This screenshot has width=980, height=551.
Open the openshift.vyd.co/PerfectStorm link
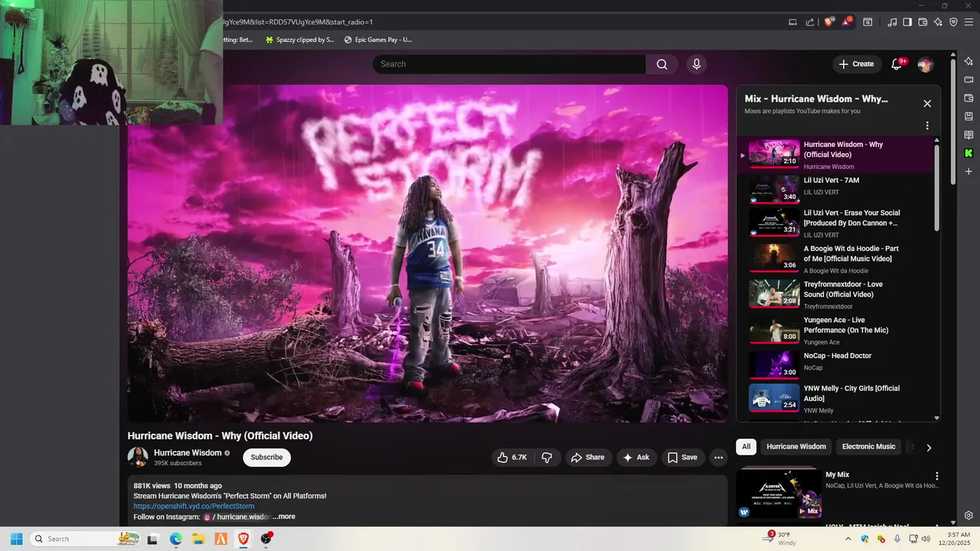[x=194, y=507]
